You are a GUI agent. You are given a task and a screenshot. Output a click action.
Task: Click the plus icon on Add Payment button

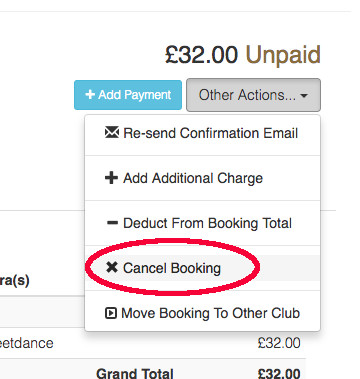(90, 95)
